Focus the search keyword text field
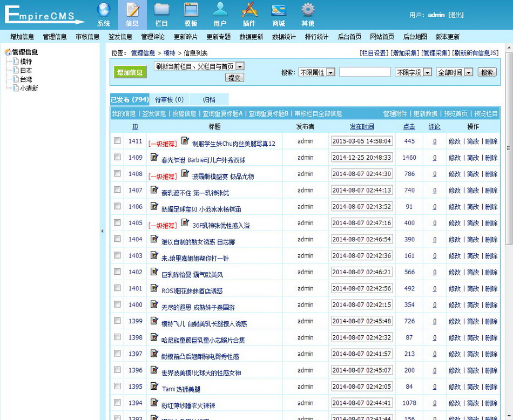Viewport: 513px width, 420px height. pyautogui.click(x=364, y=72)
